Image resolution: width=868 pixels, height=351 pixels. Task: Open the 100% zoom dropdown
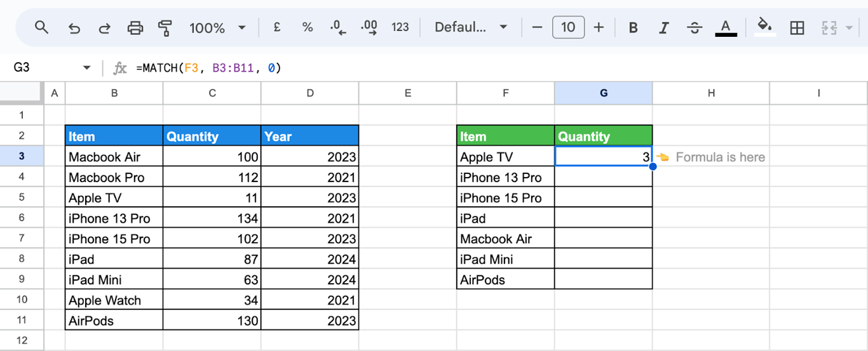click(x=217, y=28)
